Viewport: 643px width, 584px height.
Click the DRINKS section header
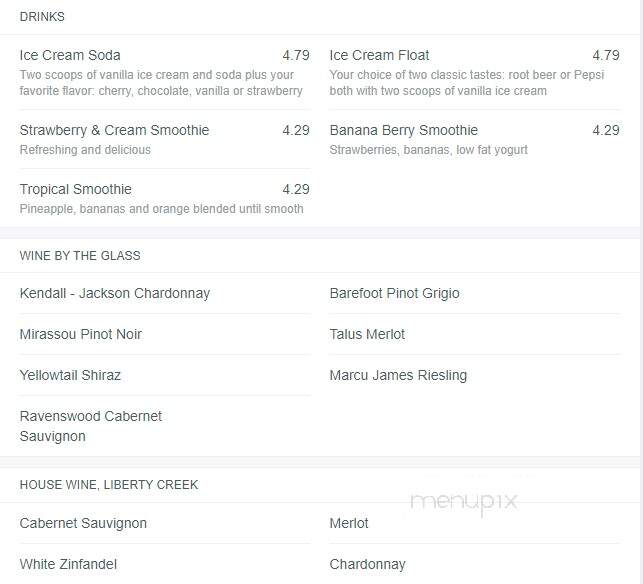pyautogui.click(x=42, y=17)
